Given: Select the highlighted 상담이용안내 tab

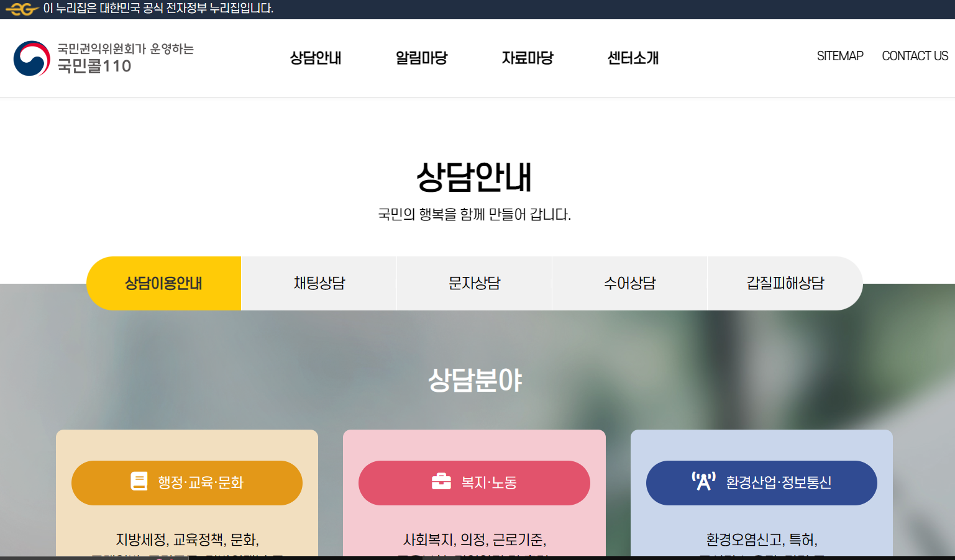Looking at the screenshot, I should point(163,283).
